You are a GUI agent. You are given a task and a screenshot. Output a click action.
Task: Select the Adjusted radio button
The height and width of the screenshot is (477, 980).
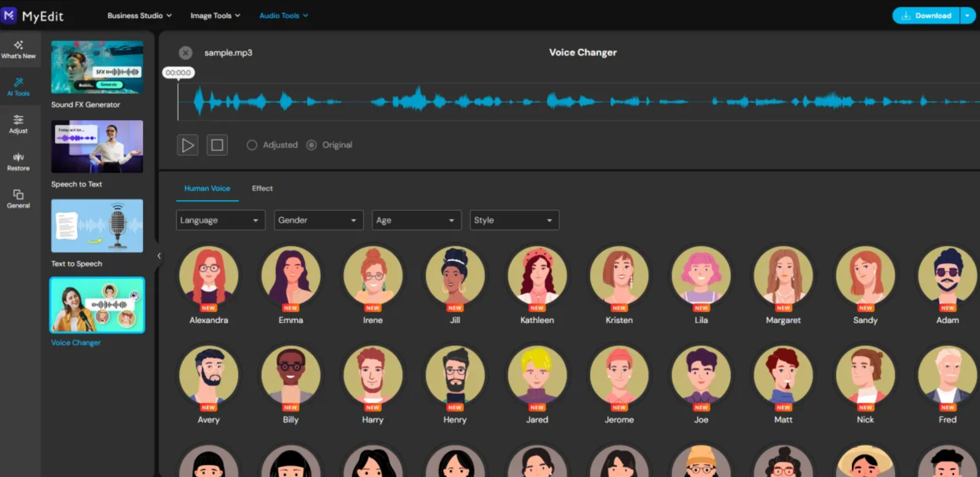252,145
